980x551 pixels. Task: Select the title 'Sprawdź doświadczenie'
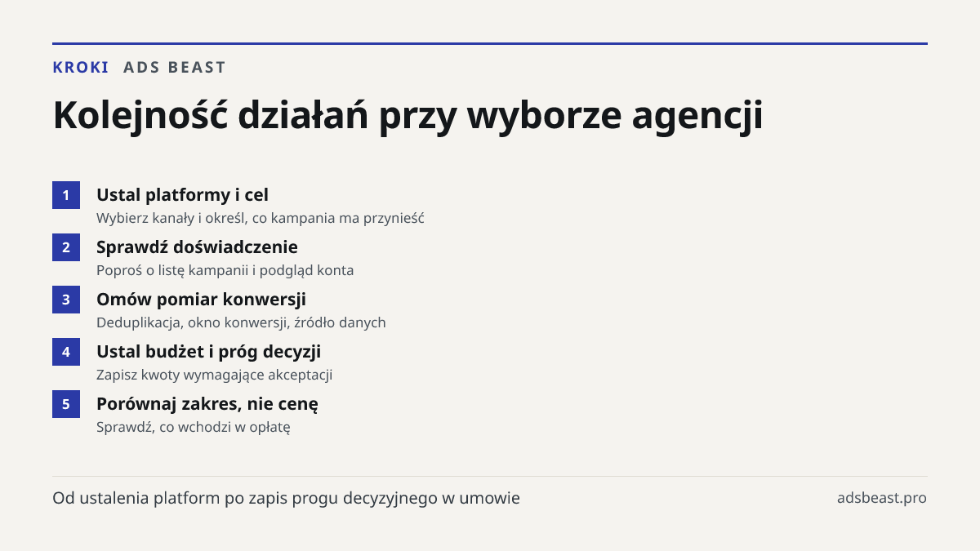coord(197,247)
